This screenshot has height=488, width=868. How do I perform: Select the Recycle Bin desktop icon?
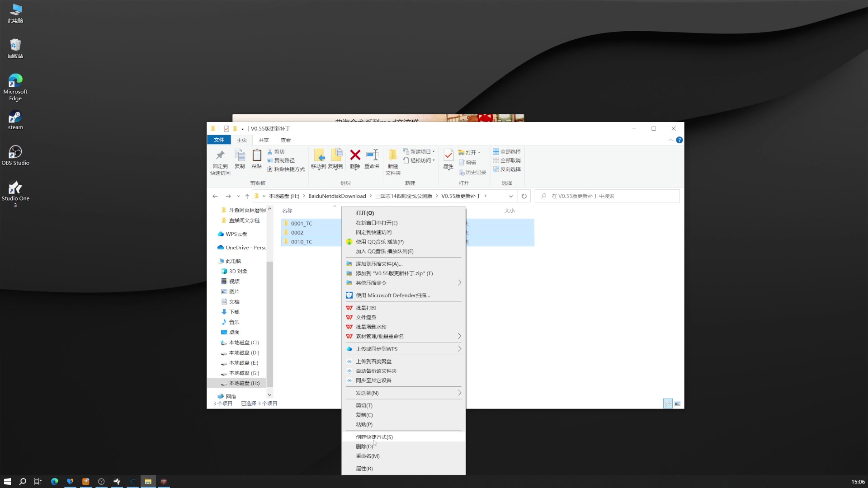[15, 49]
